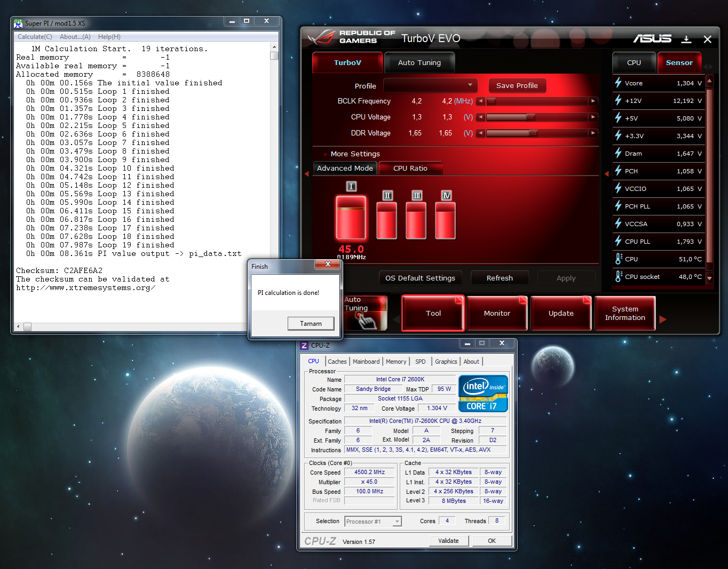Open Help(H) menu in Super PI

[x=109, y=37]
